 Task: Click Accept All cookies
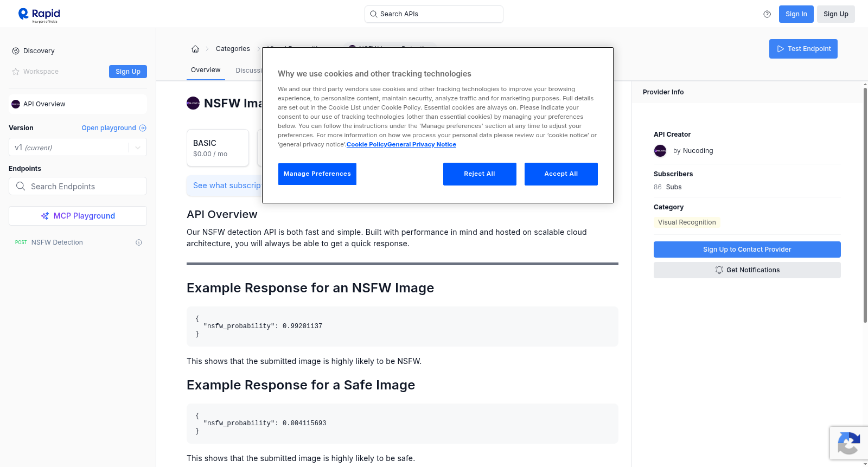coord(561,174)
